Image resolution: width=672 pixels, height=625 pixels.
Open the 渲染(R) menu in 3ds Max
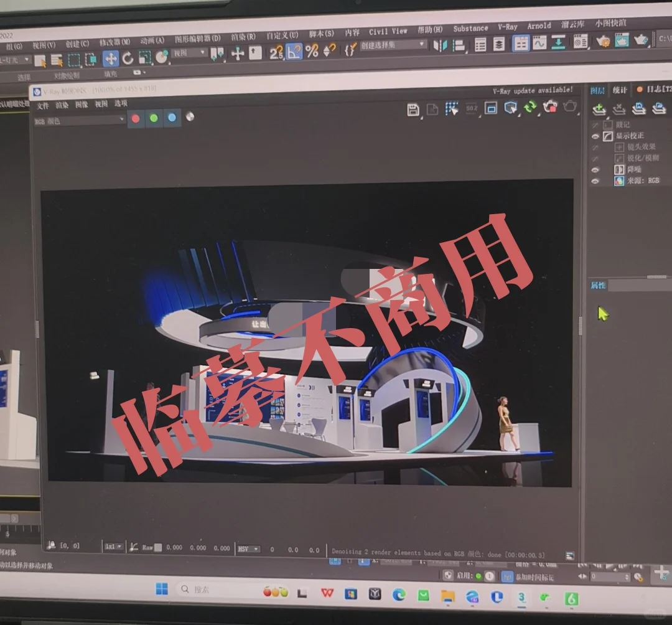click(x=243, y=37)
